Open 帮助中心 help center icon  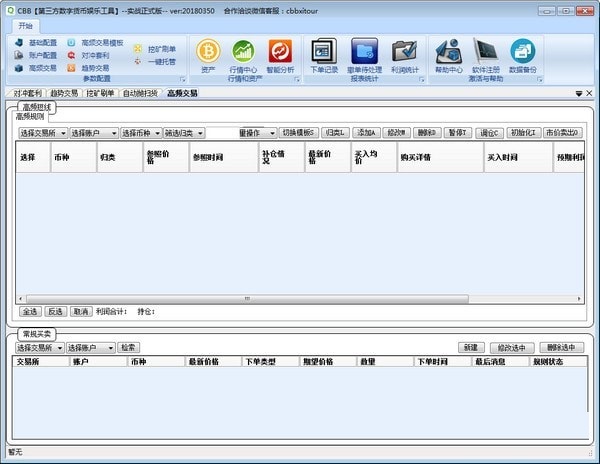click(449, 52)
